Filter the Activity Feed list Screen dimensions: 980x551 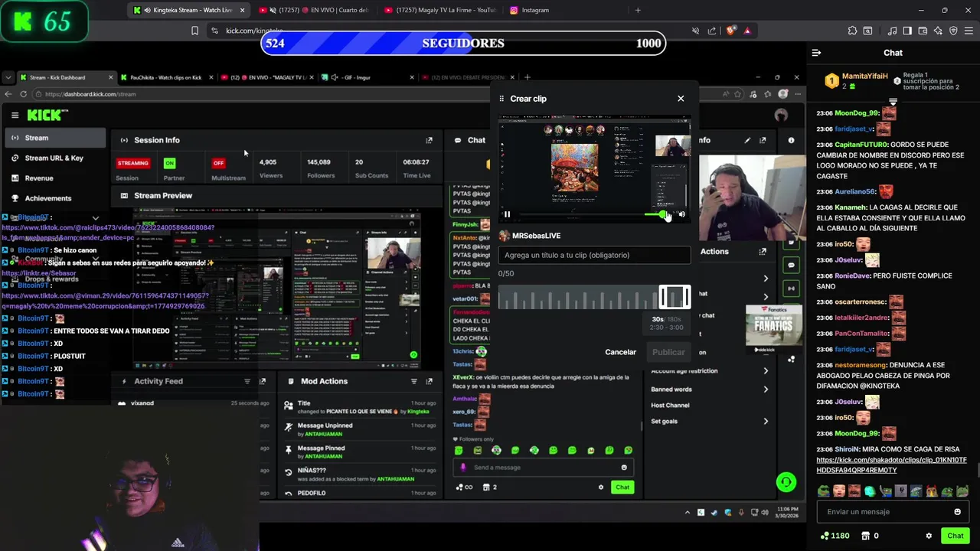(x=247, y=381)
